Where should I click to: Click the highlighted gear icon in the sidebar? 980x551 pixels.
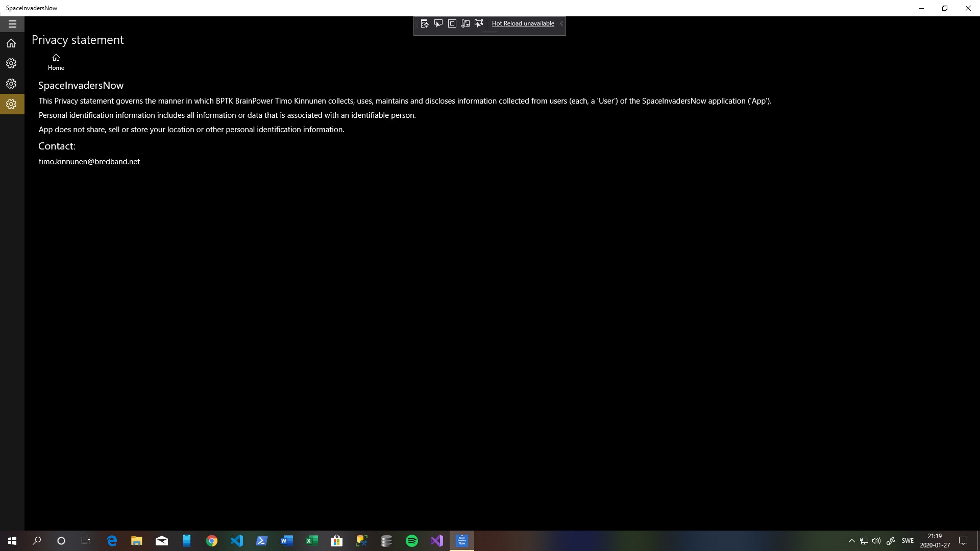click(x=11, y=104)
